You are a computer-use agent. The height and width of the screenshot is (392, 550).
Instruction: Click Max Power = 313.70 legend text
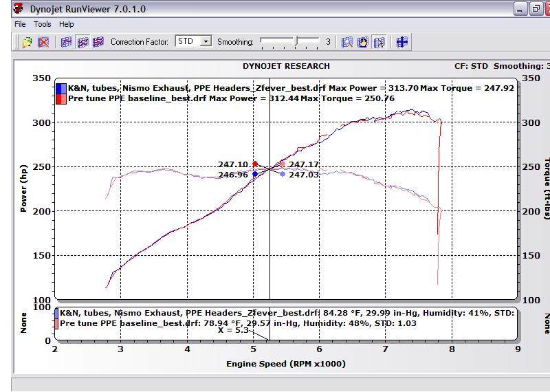point(373,88)
